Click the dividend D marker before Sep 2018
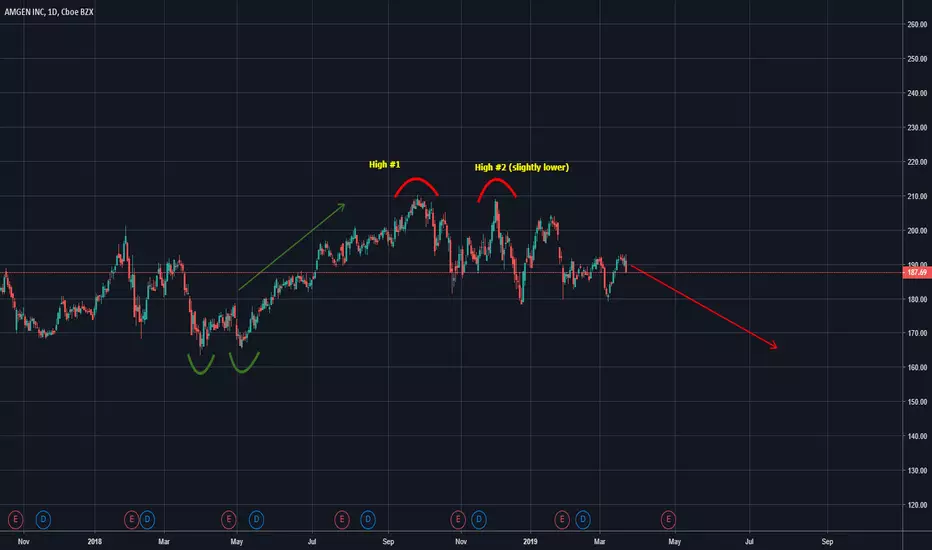 tap(368, 520)
